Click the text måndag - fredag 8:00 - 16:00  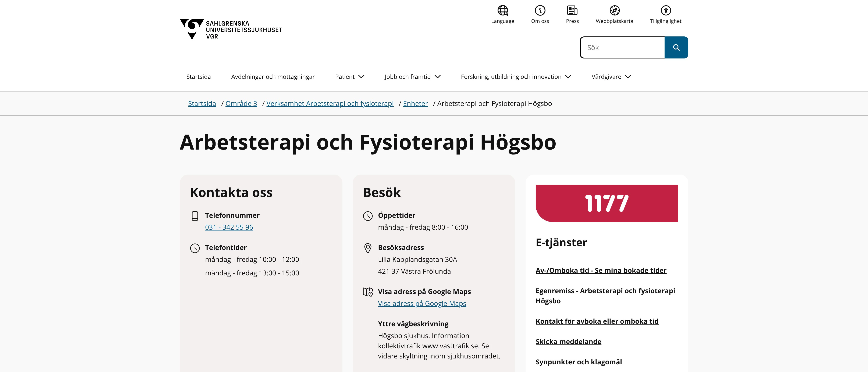tap(423, 228)
